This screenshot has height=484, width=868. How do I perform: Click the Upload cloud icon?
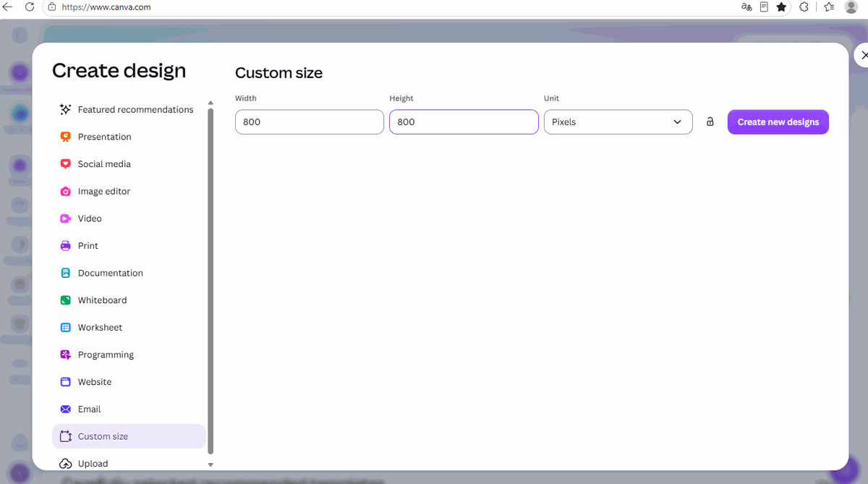[x=66, y=464]
